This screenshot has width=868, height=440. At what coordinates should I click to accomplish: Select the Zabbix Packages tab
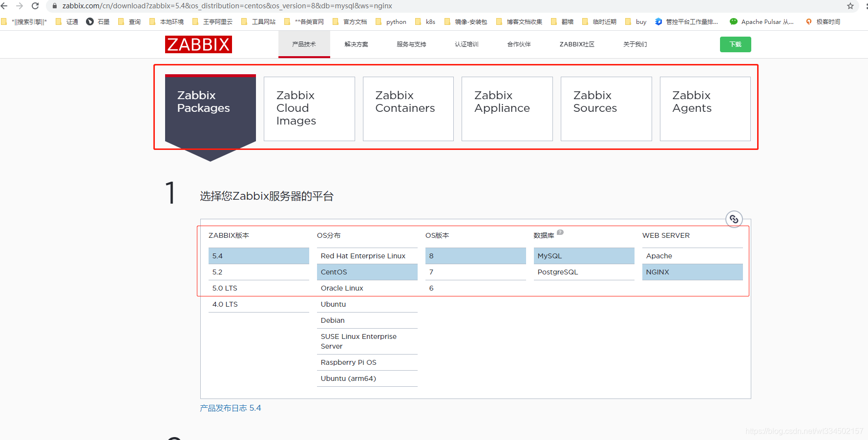[211, 108]
